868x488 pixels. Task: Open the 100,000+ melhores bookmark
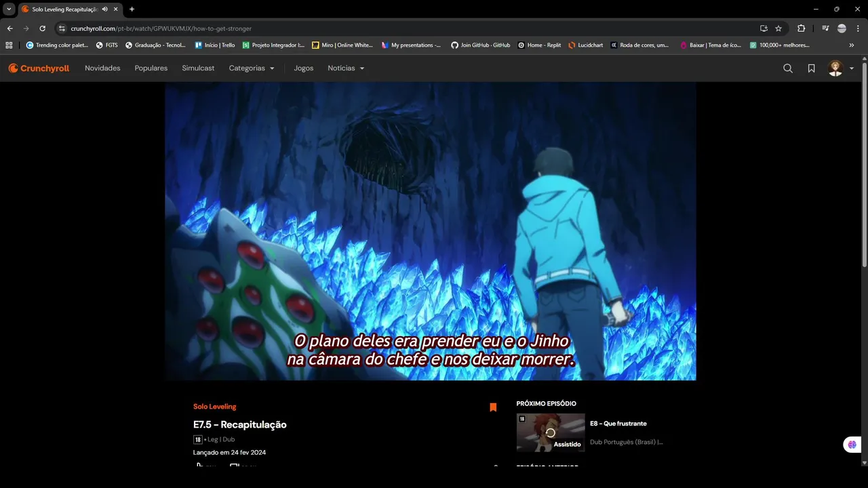click(x=780, y=45)
